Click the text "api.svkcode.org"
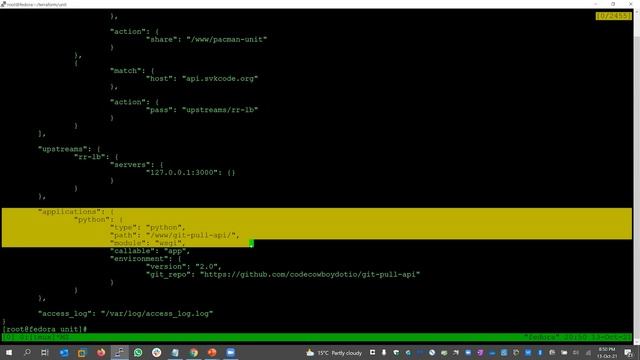Image resolution: width=640 pixels, height=360 pixels. [220, 78]
